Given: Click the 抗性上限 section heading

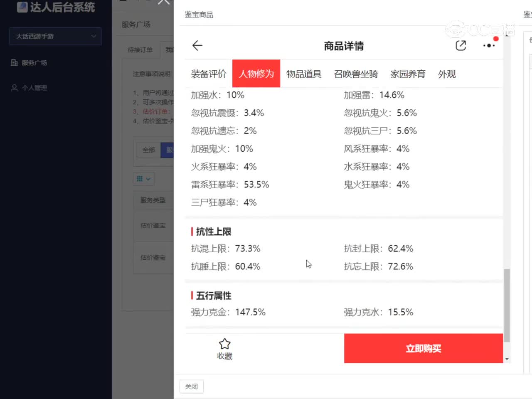Looking at the screenshot, I should (213, 232).
